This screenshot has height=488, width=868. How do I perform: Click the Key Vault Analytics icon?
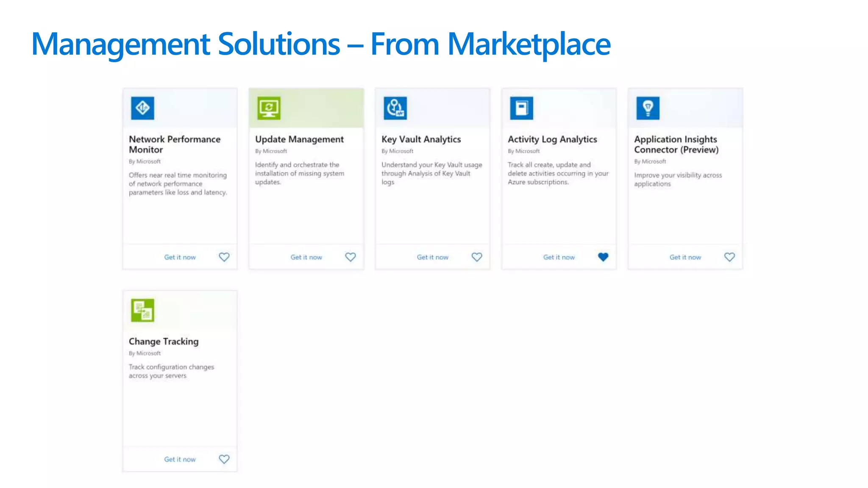pos(395,108)
